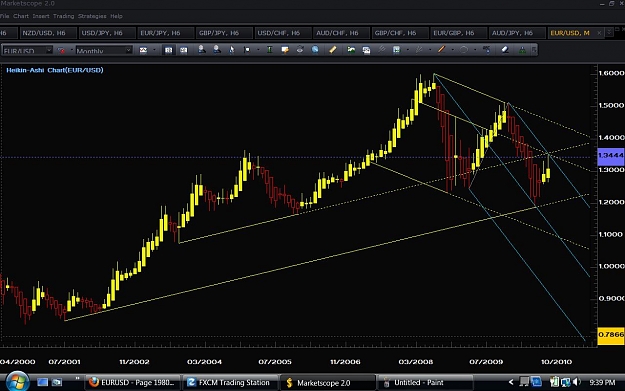Click second chart layout button after highlighted one
The width and height of the screenshot is (625, 391).
click(x=183, y=50)
